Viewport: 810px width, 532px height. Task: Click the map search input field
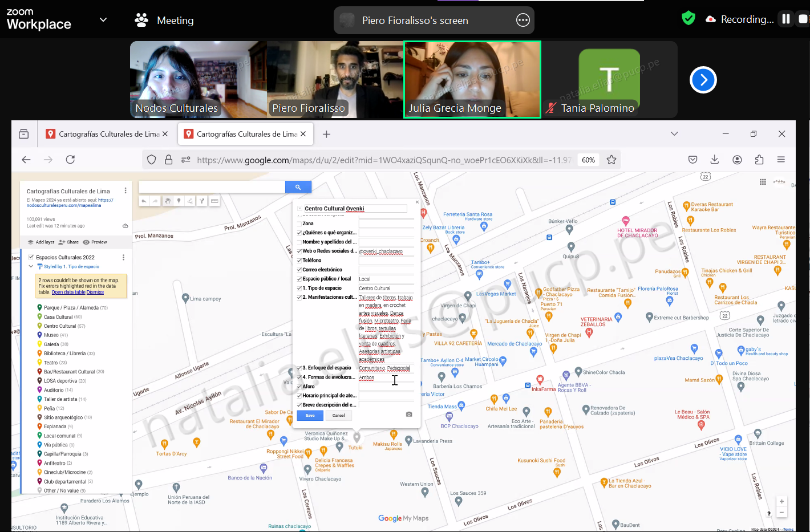tap(212, 187)
